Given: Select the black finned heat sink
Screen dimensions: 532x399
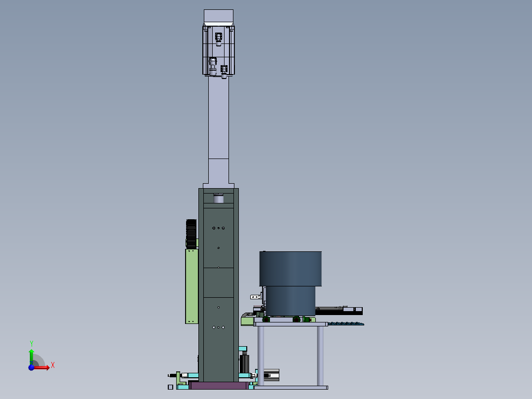Looking at the screenshot, I should point(191,234).
